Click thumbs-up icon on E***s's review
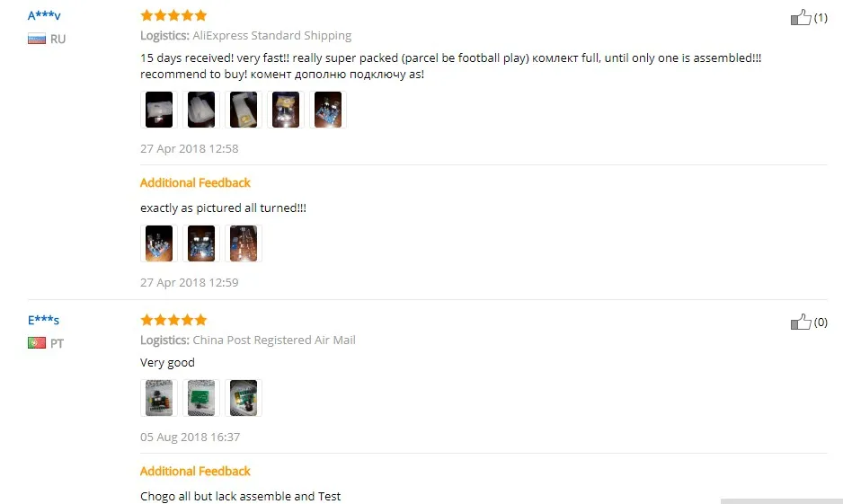The width and height of the screenshot is (843, 504). click(x=801, y=322)
